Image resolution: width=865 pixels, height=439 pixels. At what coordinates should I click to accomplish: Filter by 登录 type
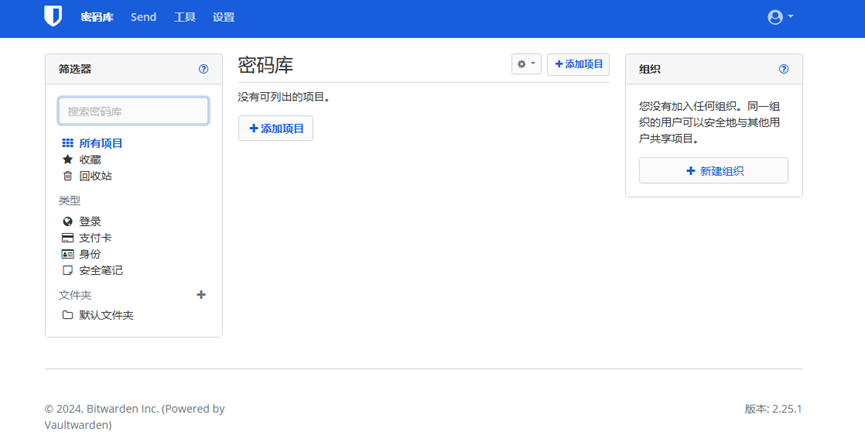89,221
